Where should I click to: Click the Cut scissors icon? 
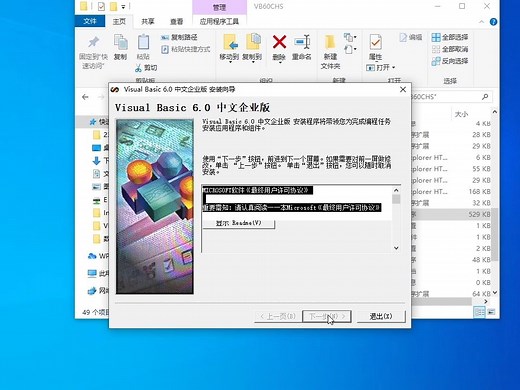(x=139, y=68)
